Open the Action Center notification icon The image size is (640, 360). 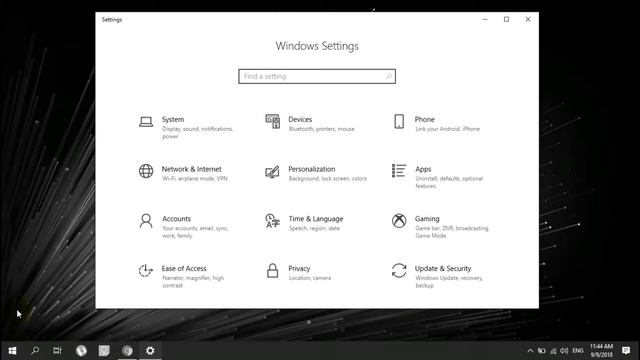pos(626,351)
